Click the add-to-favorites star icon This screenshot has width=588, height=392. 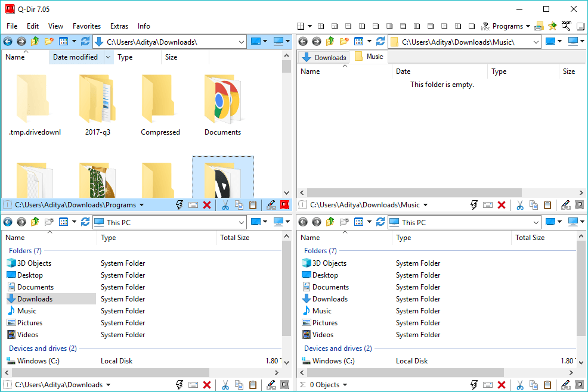pyautogui.click(x=552, y=26)
